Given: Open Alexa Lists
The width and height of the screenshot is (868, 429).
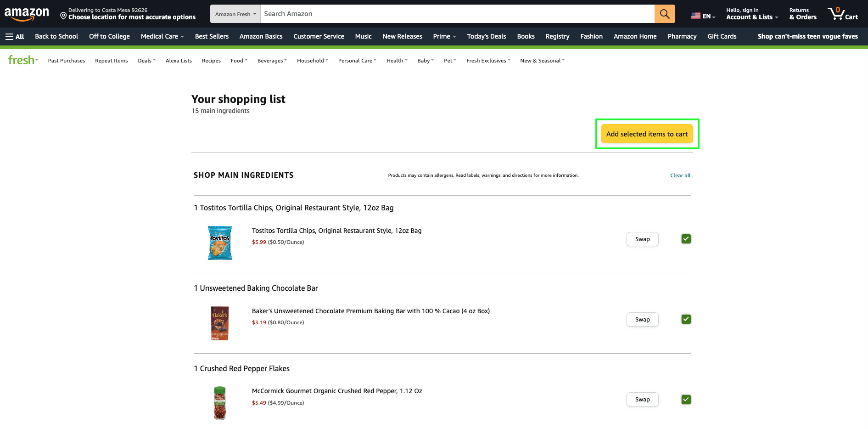Looking at the screenshot, I should [179, 61].
